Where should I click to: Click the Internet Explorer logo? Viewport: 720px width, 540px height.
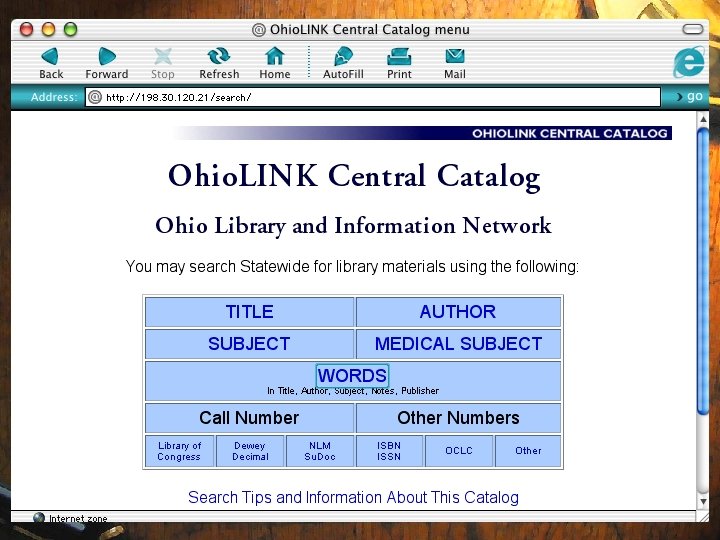(x=688, y=62)
